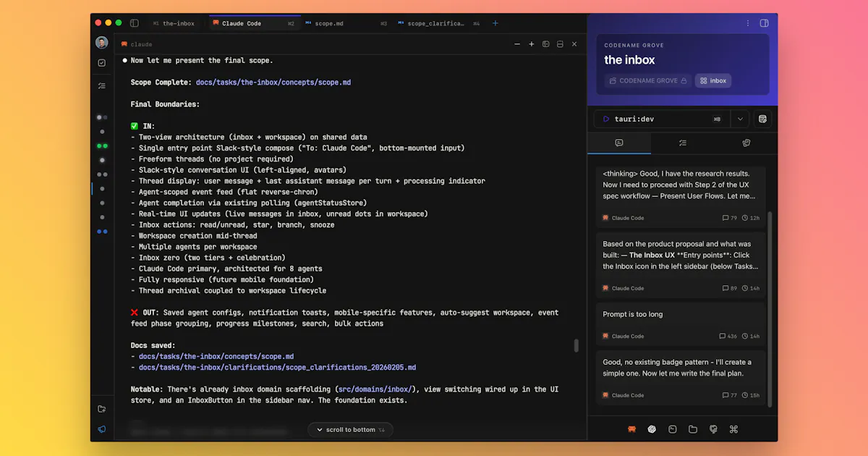Switch to the the-inbox tab
The image size is (868, 456).
point(174,23)
